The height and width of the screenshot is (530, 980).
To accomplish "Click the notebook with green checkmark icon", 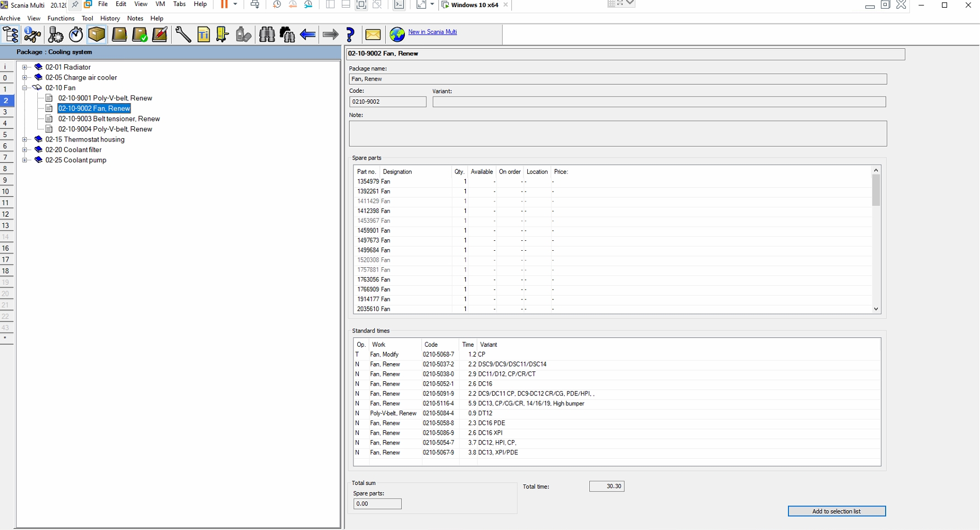I will [139, 35].
